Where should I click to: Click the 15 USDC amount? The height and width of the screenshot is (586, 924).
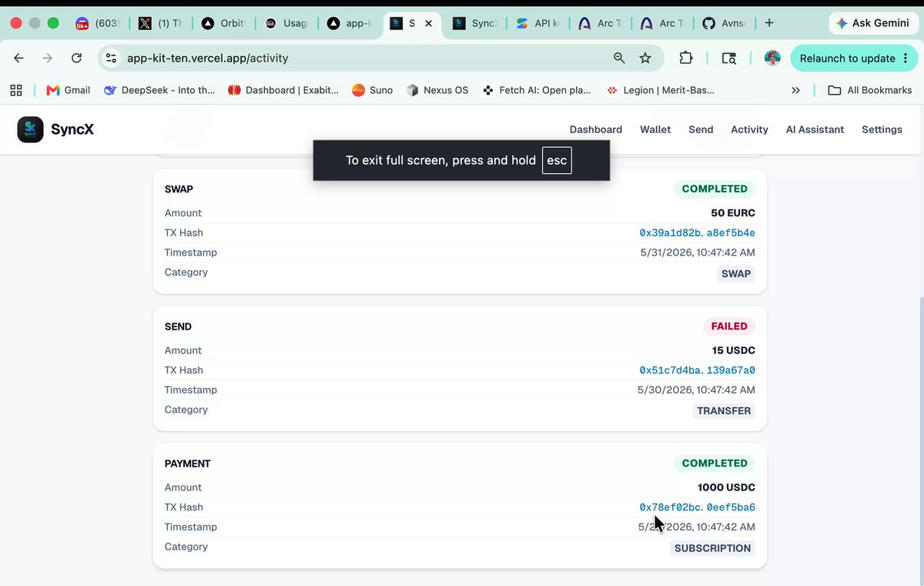pyautogui.click(x=733, y=350)
